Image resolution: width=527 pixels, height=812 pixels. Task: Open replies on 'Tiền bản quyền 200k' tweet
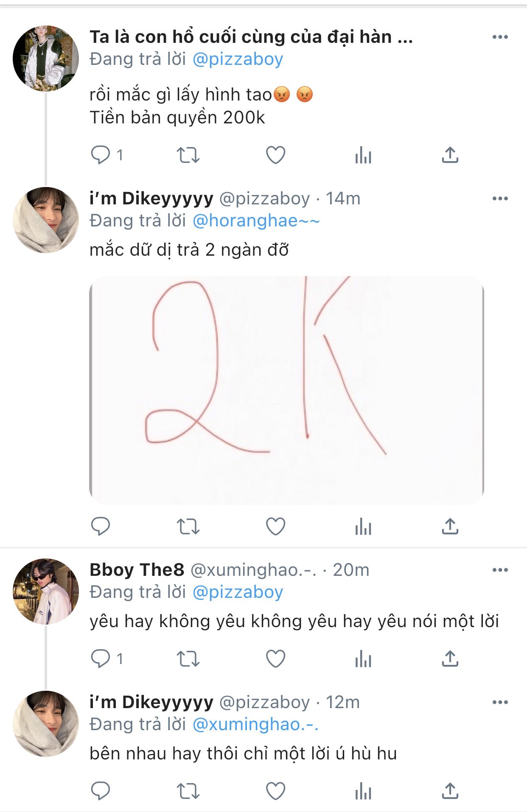[x=101, y=155]
